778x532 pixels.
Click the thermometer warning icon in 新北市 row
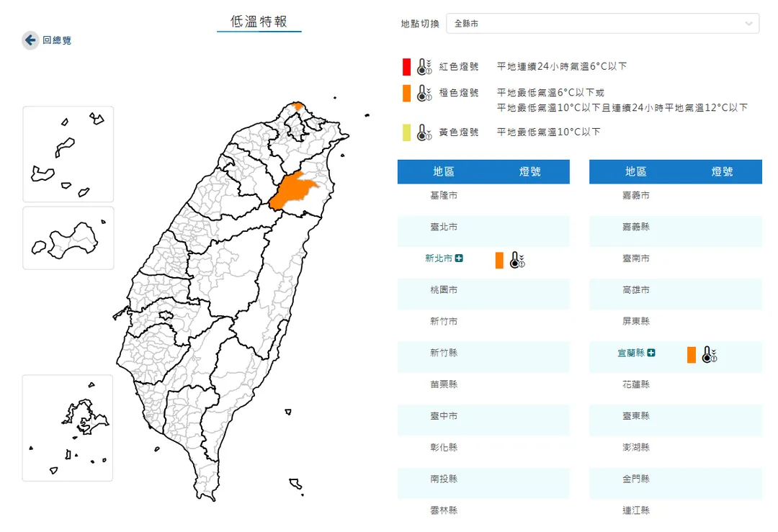tap(517, 260)
